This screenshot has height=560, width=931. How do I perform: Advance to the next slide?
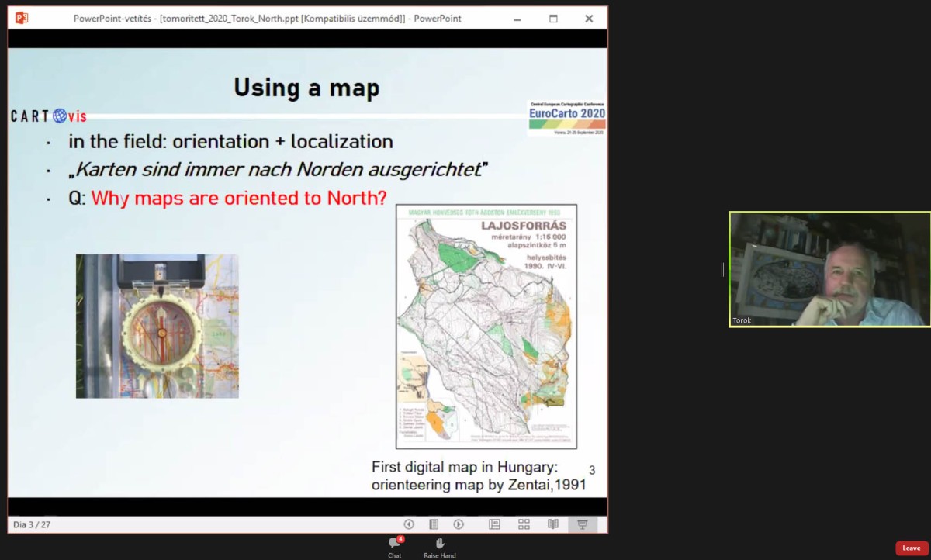[x=459, y=524]
